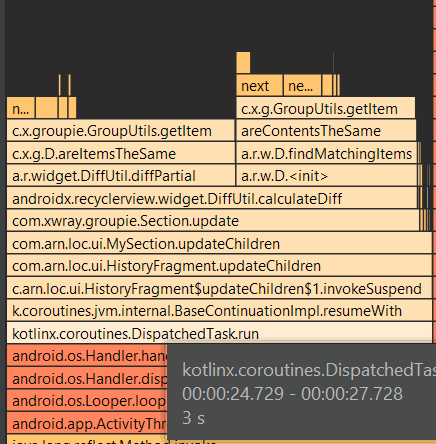Click android.os.Handler.handle frame
This screenshot has height=444, width=436.
87,356
